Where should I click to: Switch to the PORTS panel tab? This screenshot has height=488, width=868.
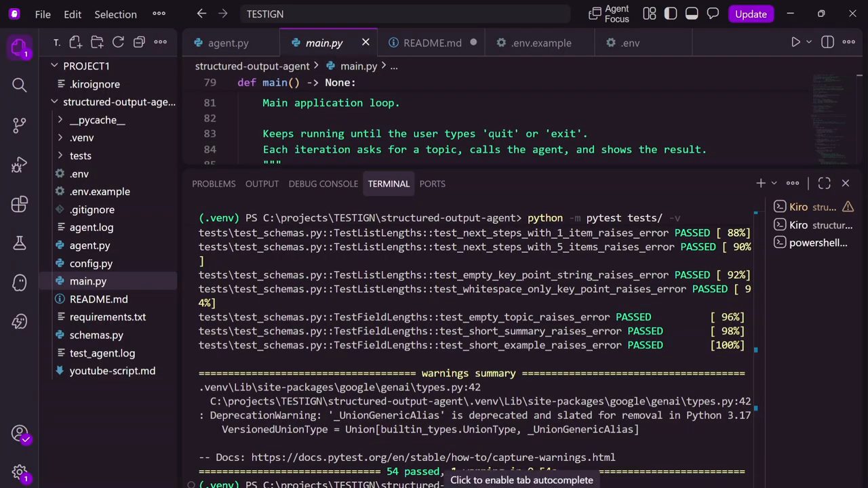point(432,184)
